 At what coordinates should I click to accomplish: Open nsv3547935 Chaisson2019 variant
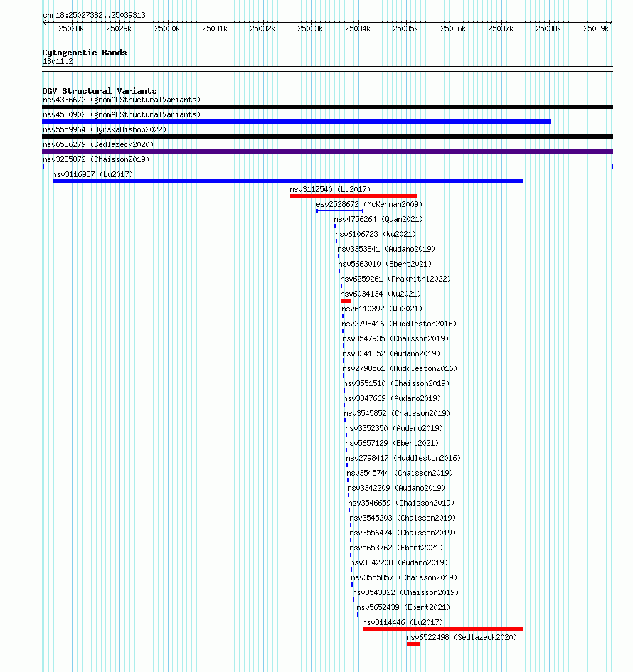[395, 339]
